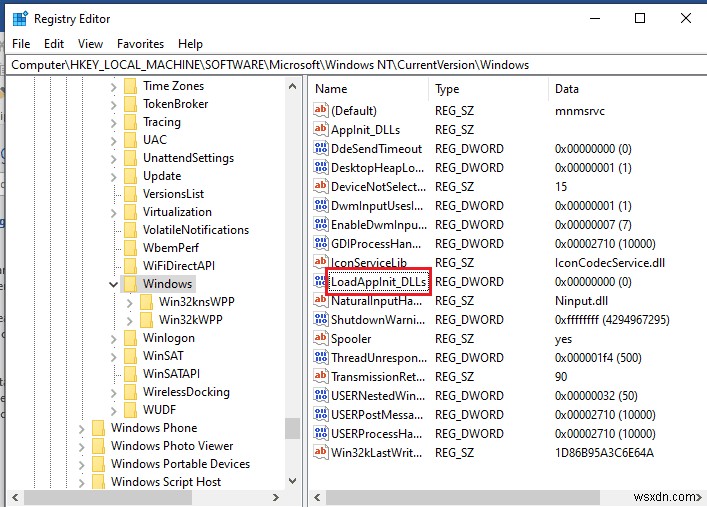Click the DeviceNotSelect... string icon
This screenshot has width=707, height=507.
(321, 186)
